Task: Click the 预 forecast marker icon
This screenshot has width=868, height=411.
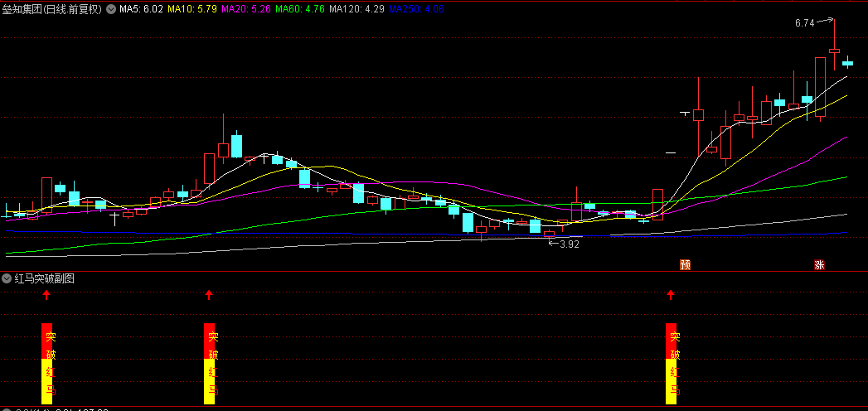Action: (x=686, y=264)
